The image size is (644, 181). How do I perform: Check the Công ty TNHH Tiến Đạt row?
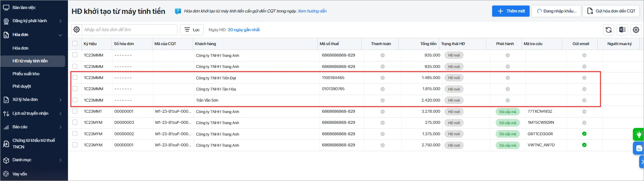(x=75, y=78)
